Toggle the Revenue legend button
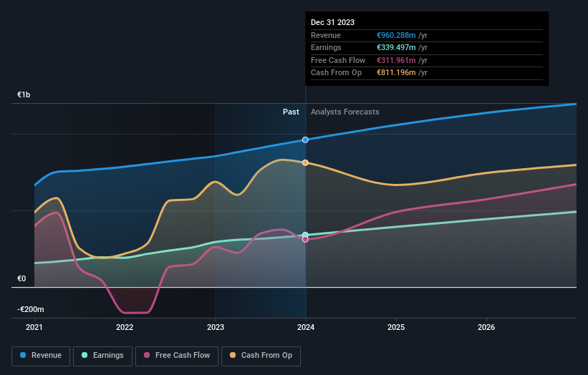The height and width of the screenshot is (375, 588). (x=41, y=356)
